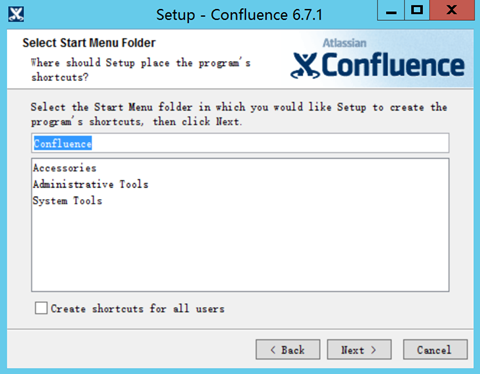
Task: Click the Atlassian wordmark above the logo
Action: [x=344, y=43]
